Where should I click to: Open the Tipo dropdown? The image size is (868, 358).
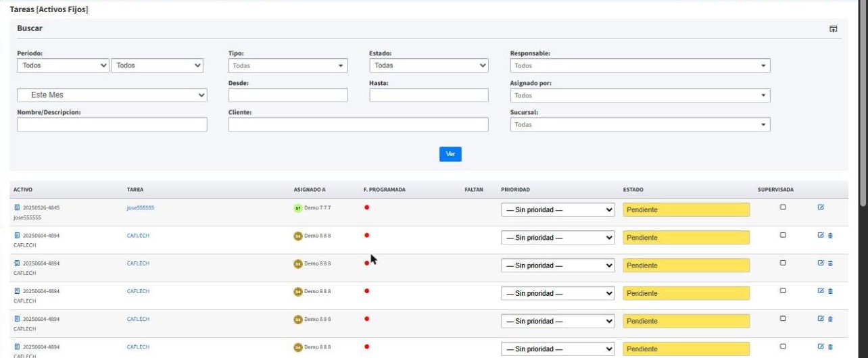point(288,66)
